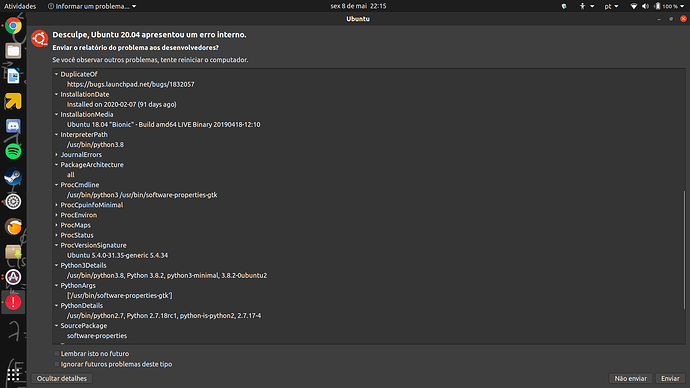Expand the ProcMaps entry

[56, 225]
